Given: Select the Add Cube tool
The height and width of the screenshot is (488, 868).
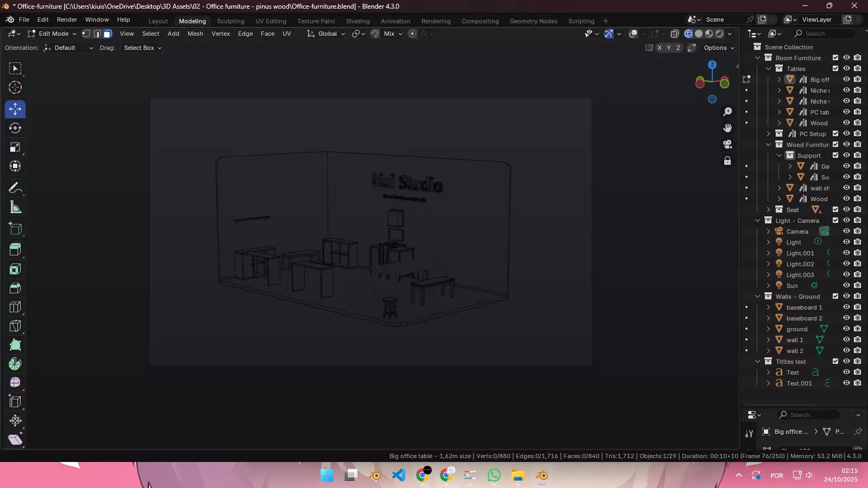Looking at the screenshot, I should (x=15, y=229).
